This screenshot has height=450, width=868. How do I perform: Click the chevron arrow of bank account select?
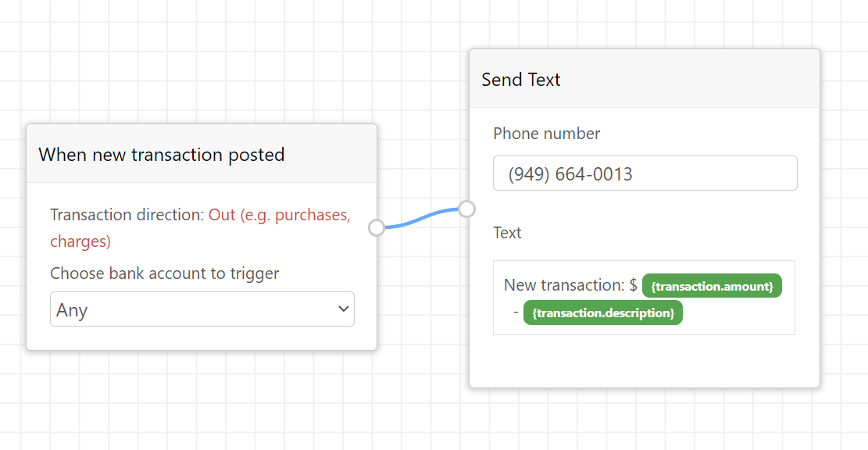pyautogui.click(x=343, y=309)
